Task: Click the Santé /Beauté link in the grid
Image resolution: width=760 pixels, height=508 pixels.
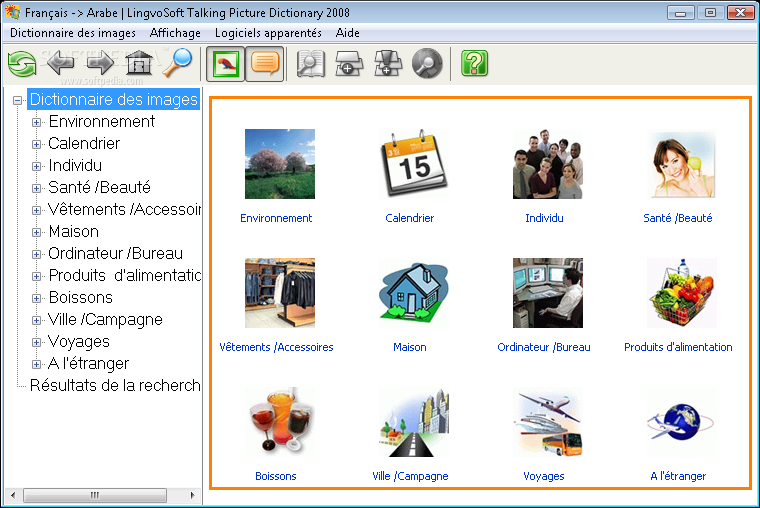Action: coord(678,218)
